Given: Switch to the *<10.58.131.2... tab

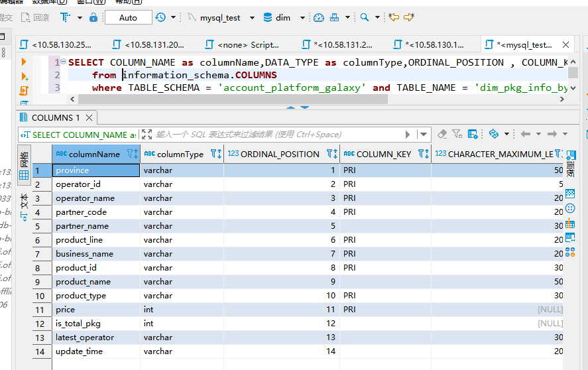Looking at the screenshot, I should 337,44.
